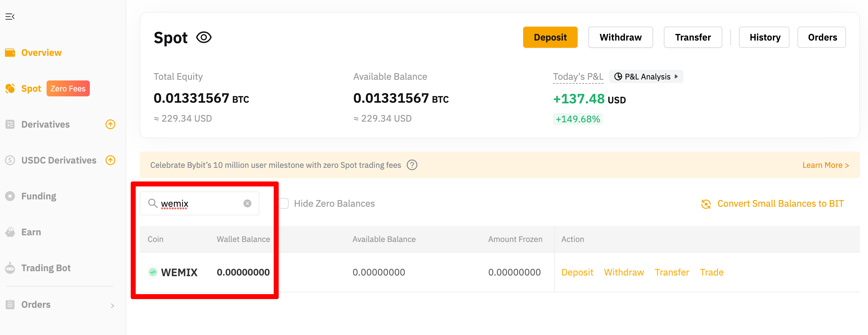
Task: Click Transfer link in WEMIX row
Action: pyautogui.click(x=671, y=273)
